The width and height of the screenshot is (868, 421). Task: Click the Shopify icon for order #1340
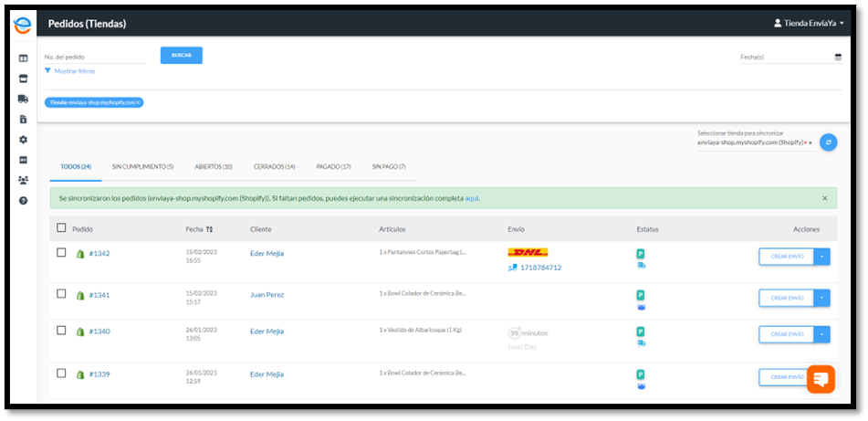point(80,332)
